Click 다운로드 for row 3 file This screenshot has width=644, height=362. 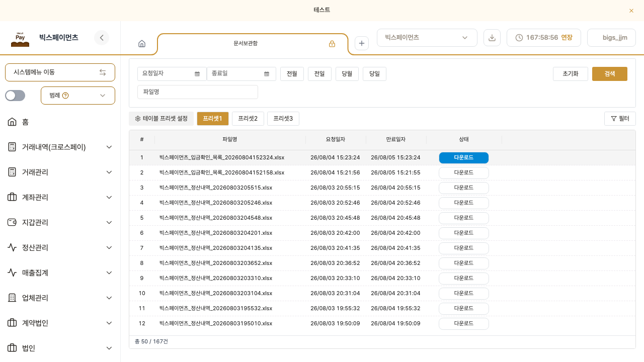464,188
